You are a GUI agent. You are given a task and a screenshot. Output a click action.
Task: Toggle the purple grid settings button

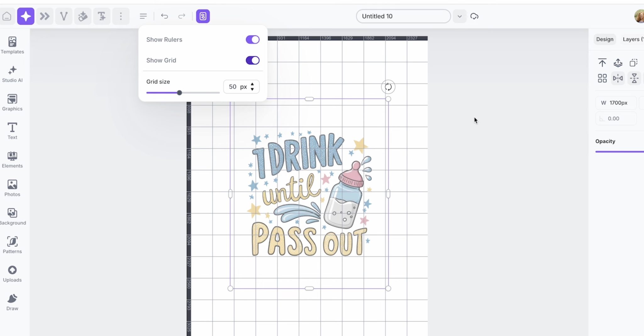203,16
